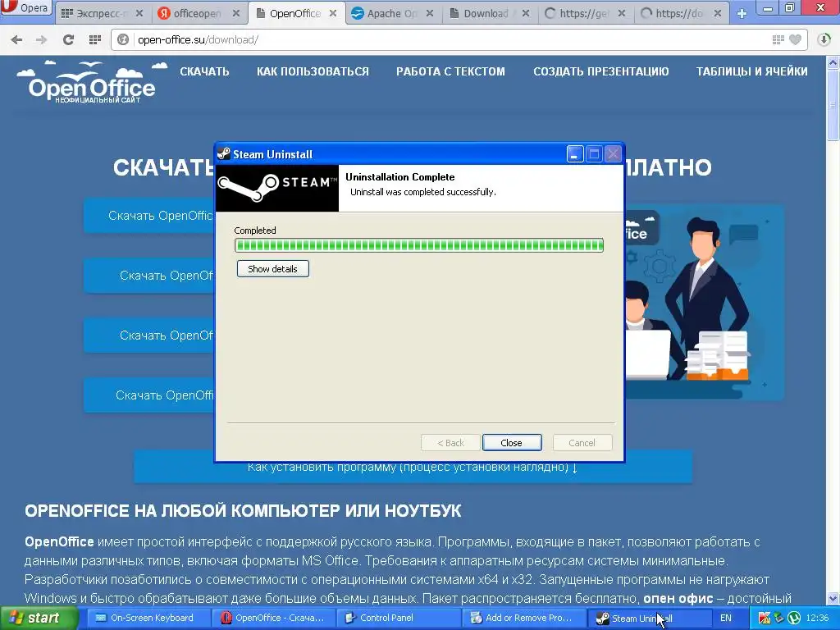Screen dimensions: 840x630
Task: Switch to OpenOffice Opera taskbar item
Action: tap(272, 618)
